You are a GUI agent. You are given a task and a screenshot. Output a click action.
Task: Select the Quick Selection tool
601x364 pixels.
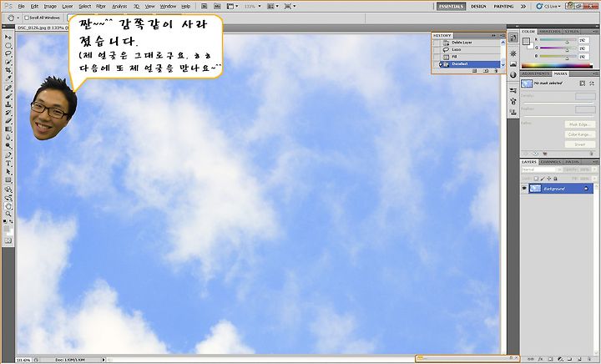(8, 63)
